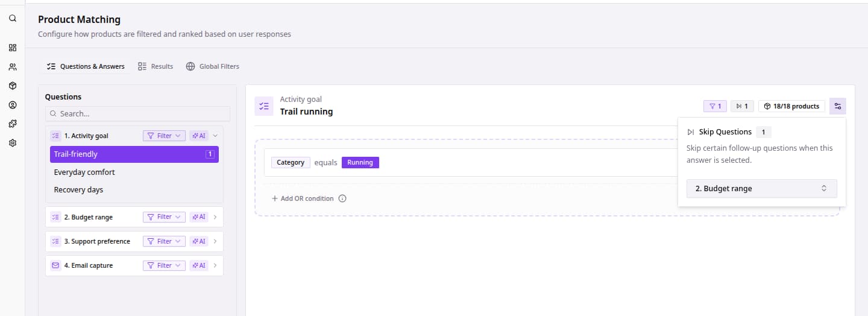This screenshot has width=868, height=316.
Task: Open Filter dropdown for Email capture
Action: click(x=164, y=265)
